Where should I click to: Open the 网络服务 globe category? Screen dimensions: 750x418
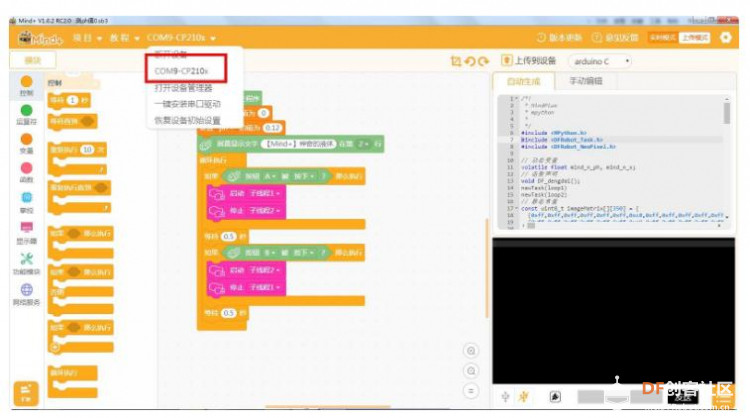pyautogui.click(x=27, y=289)
